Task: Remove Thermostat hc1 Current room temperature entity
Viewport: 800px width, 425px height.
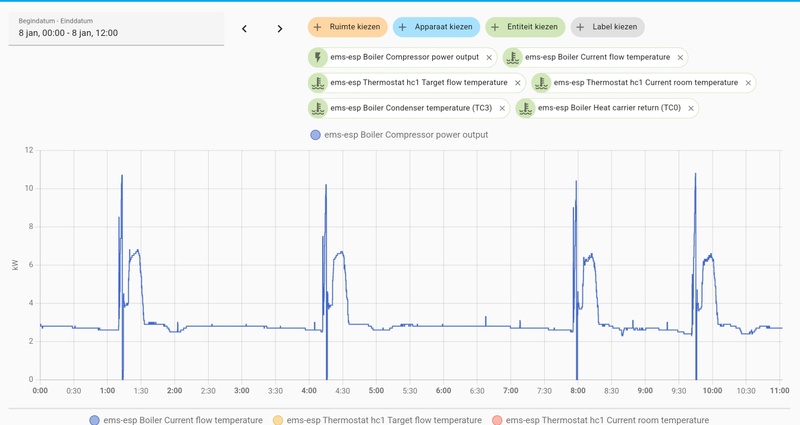Action: pos(748,83)
